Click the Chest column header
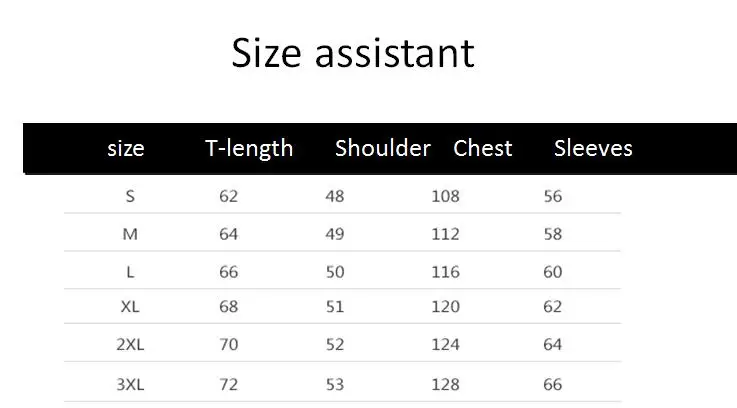Screen dimensions: 737x408 483,148
